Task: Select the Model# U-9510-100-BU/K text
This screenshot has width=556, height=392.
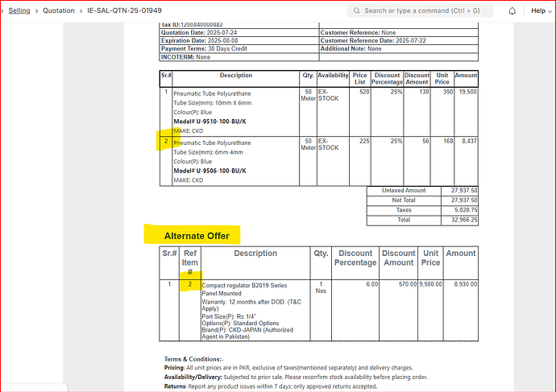Action: 211,121
